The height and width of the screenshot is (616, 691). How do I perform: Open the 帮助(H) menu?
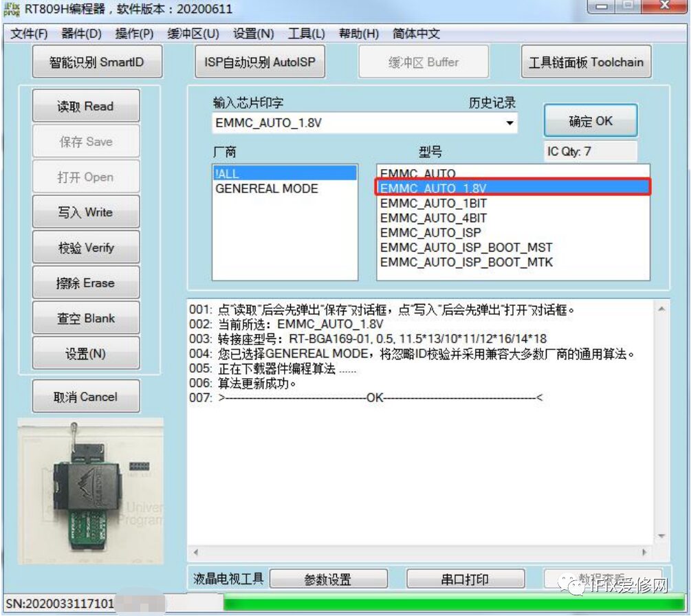point(359,34)
